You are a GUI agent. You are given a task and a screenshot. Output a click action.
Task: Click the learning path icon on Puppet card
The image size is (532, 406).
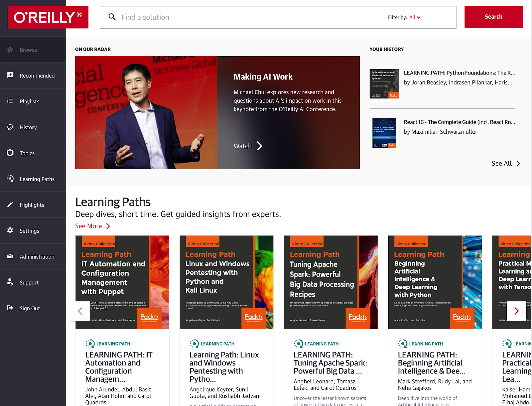click(x=90, y=343)
